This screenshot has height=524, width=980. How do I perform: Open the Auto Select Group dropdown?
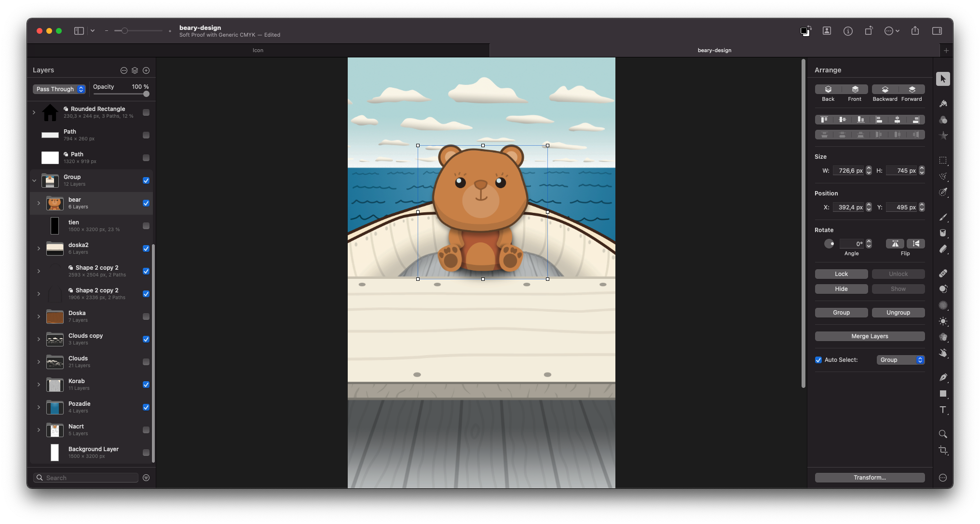[x=900, y=360]
